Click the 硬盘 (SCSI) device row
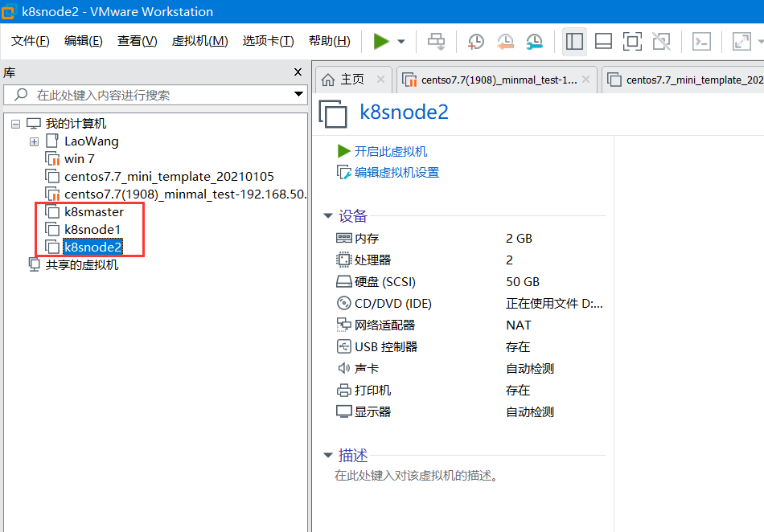The height and width of the screenshot is (532, 764). click(x=469, y=282)
